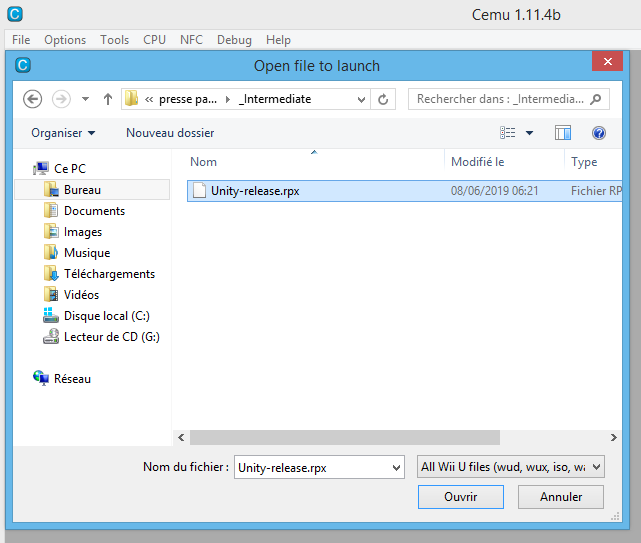
Task: Open the Help menu in Cemu
Action: (x=278, y=40)
